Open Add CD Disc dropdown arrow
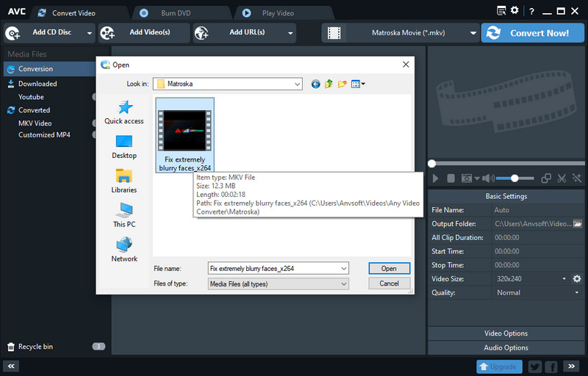The width and height of the screenshot is (588, 376). click(89, 33)
